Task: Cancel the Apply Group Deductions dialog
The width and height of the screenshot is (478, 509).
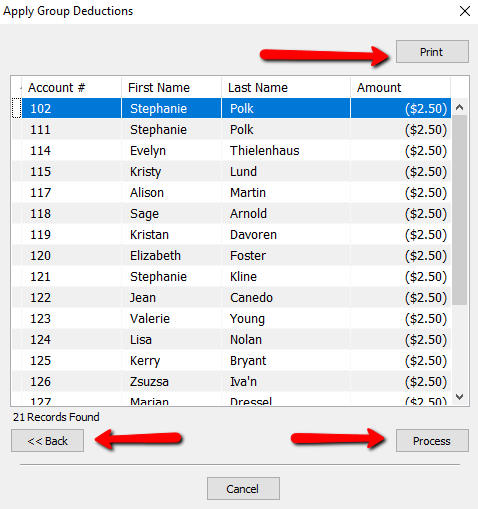Action: tap(243, 489)
